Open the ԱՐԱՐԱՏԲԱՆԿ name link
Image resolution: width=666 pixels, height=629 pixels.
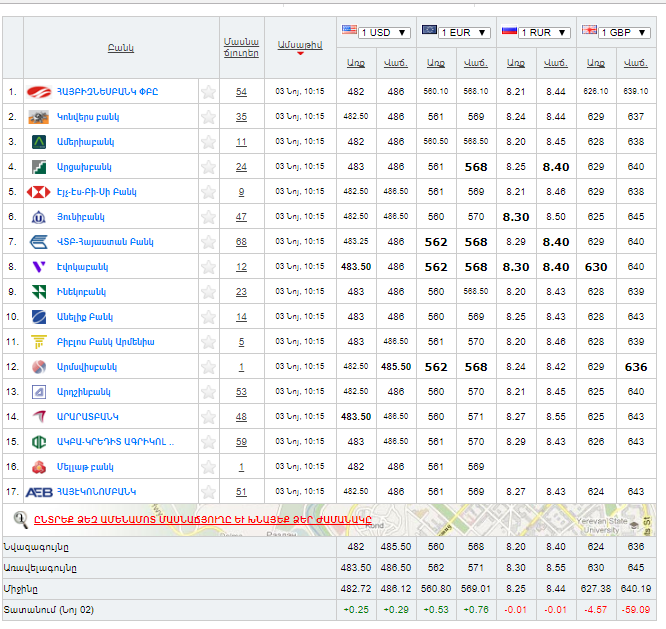click(x=87, y=417)
